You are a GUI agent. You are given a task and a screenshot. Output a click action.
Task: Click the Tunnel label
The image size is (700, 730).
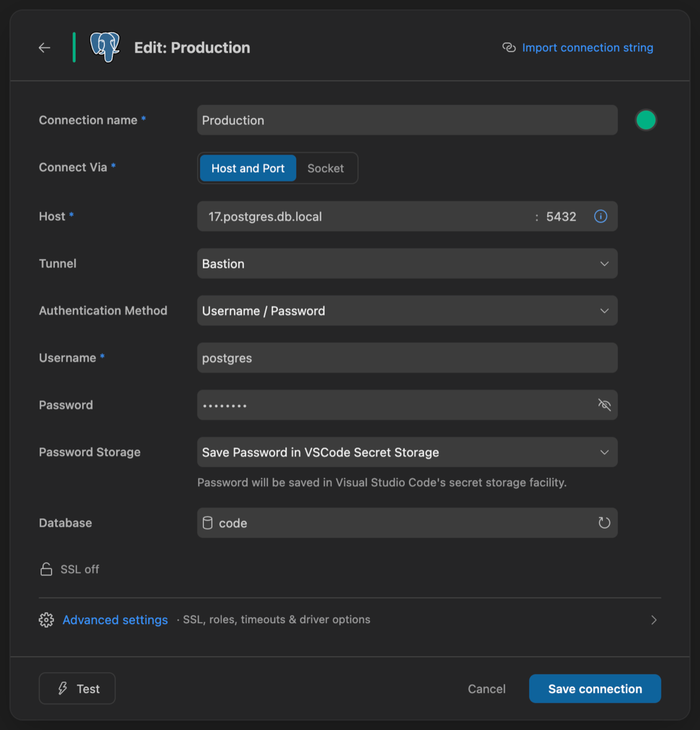click(x=57, y=264)
